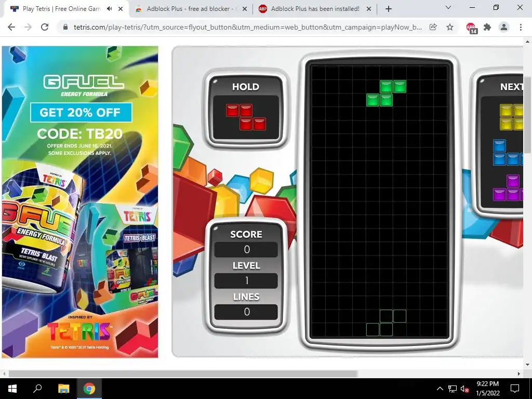Viewport: 532px width, 399px height.
Task: Click the network status tray icon
Action: [453, 389]
